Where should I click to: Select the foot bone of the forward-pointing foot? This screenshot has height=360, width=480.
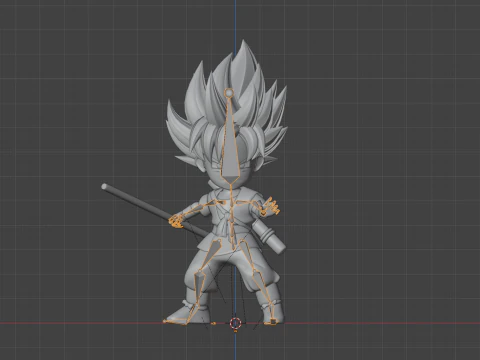176,322
